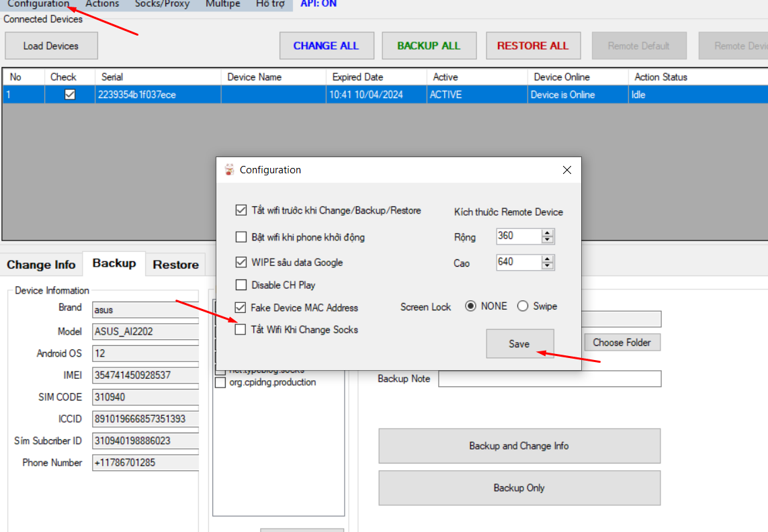This screenshot has width=768, height=532.
Task: Switch to the Restore tab
Action: [x=175, y=265]
